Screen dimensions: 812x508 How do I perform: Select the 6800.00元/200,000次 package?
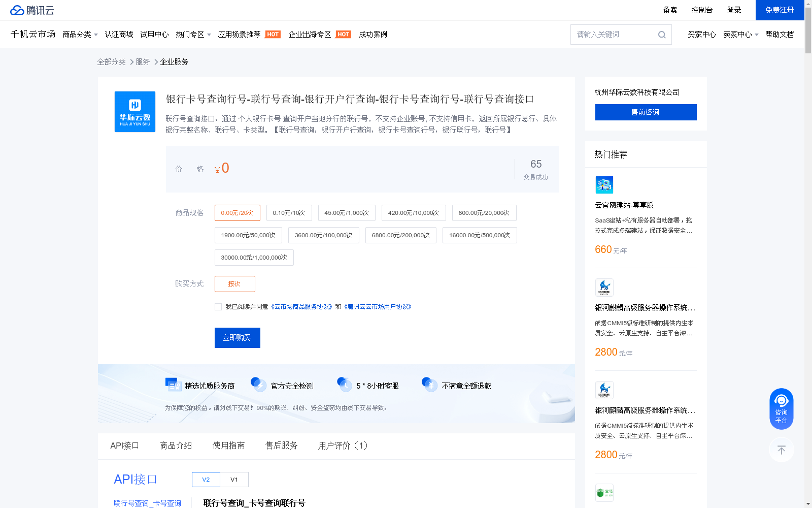[x=401, y=235]
